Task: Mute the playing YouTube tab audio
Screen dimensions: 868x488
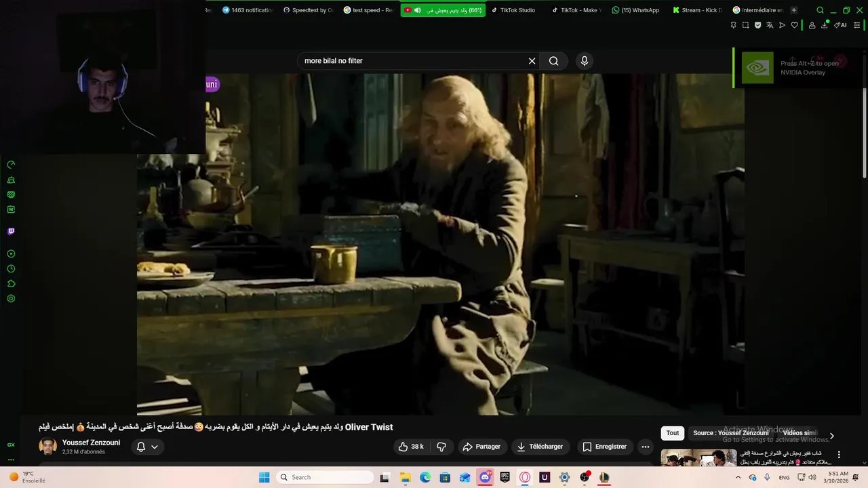Action: point(418,10)
